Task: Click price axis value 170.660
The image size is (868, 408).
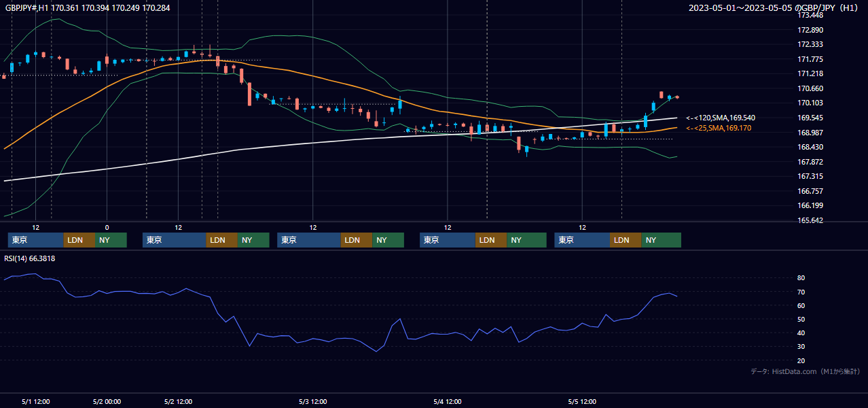Action: [810, 88]
